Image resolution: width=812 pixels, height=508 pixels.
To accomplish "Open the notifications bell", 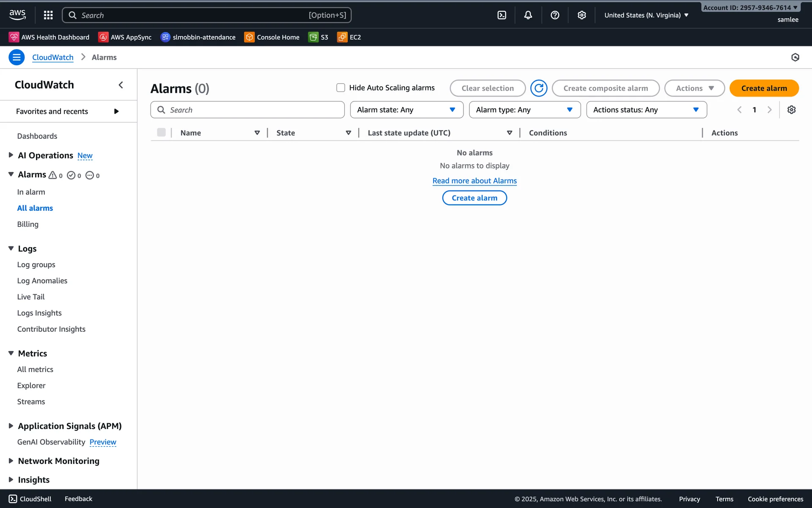I will click(528, 15).
